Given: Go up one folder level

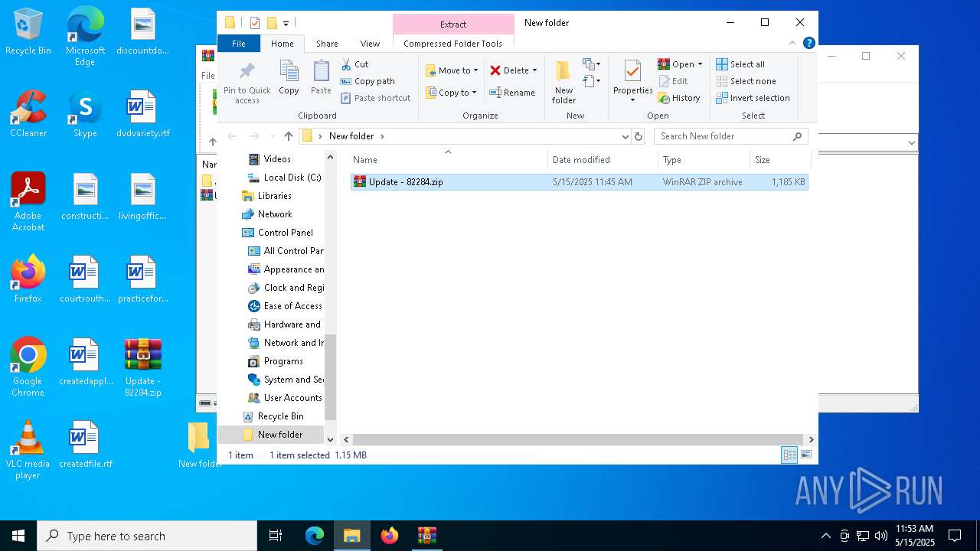Looking at the screenshot, I should coord(288,136).
